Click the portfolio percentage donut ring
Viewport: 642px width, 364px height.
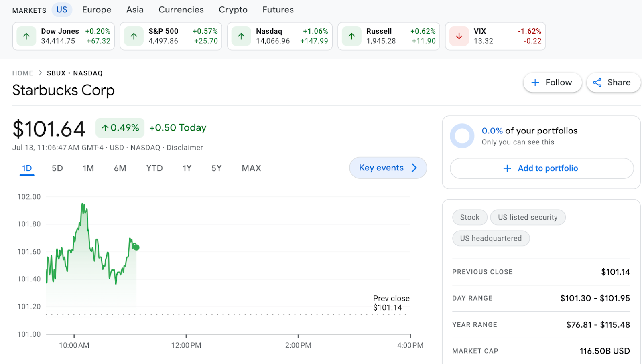(462, 136)
